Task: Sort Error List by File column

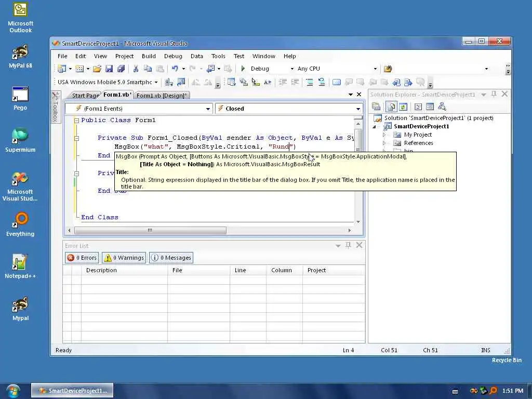Action: click(198, 270)
